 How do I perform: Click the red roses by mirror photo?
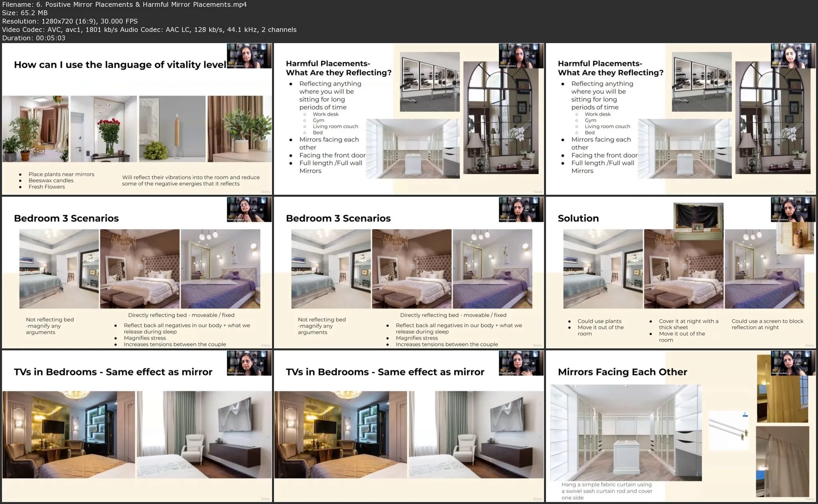click(x=103, y=128)
